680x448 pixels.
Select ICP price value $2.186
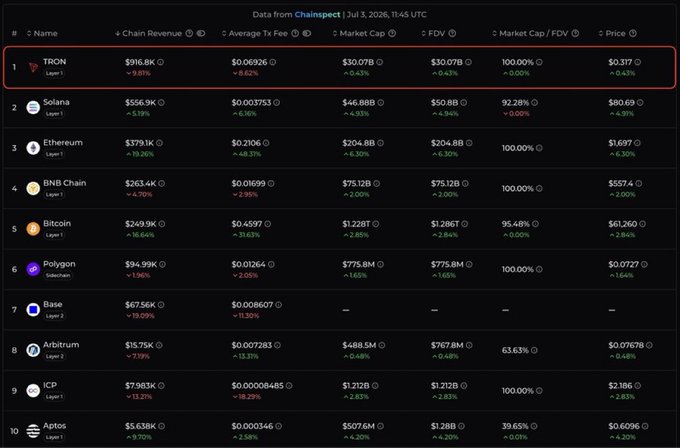pos(620,386)
